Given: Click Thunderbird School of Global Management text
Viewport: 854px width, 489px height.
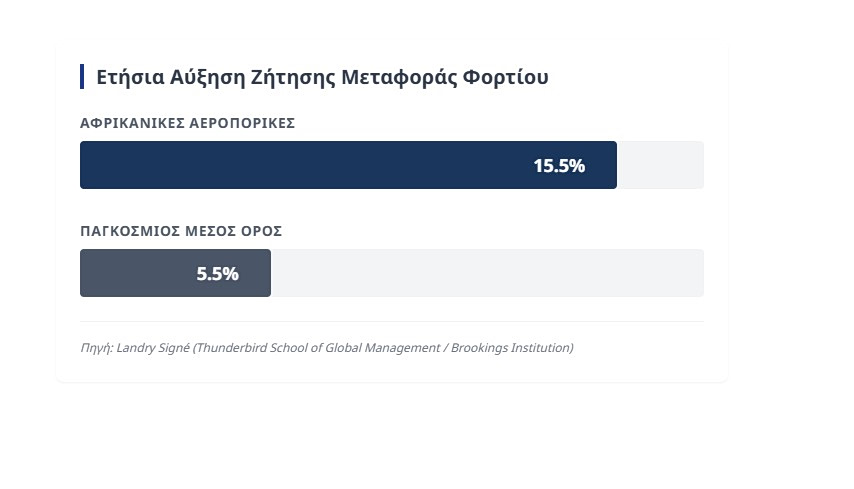Looking at the screenshot, I should coord(318,348).
